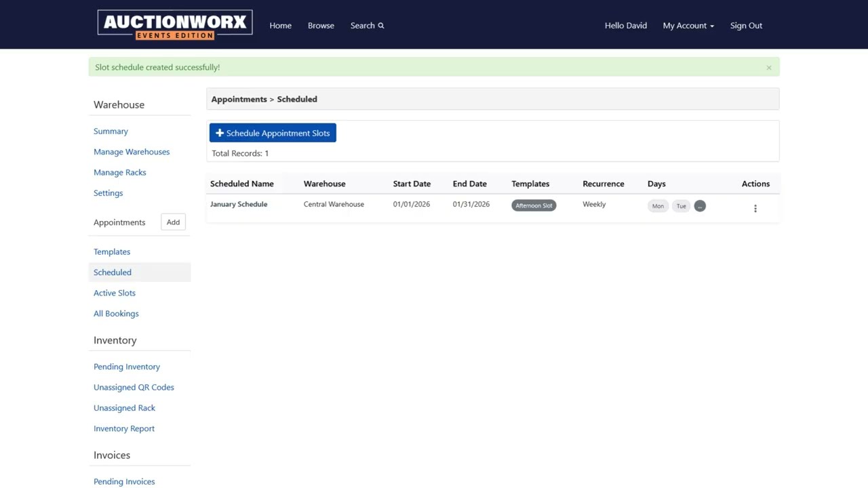This screenshot has width=868, height=488.
Task: Click the Hello David greeting
Action: pos(625,26)
